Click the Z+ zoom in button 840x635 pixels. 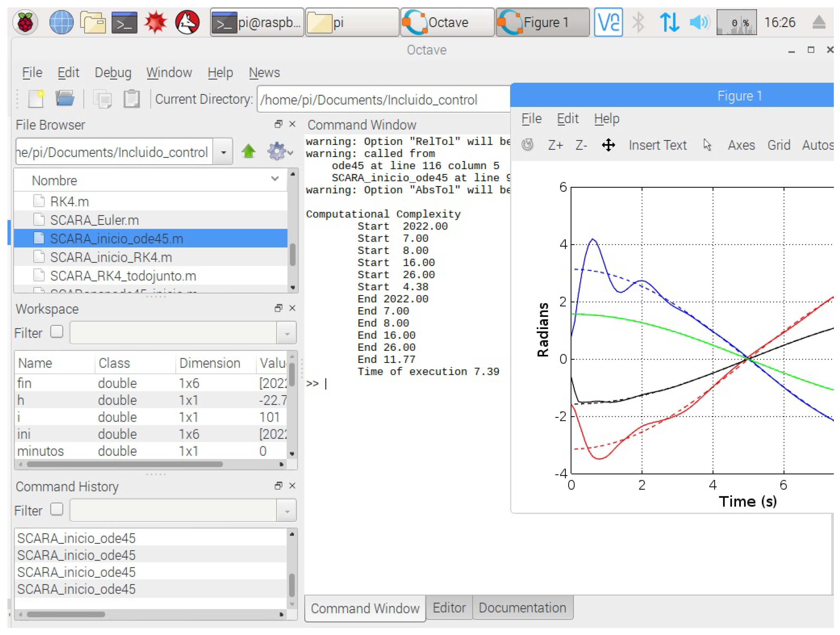point(555,145)
